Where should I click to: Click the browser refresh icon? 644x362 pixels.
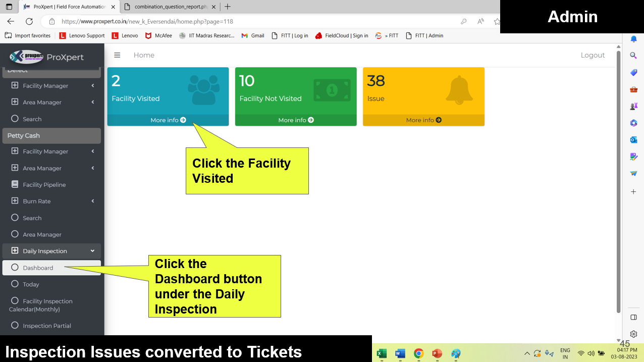coord(29,21)
